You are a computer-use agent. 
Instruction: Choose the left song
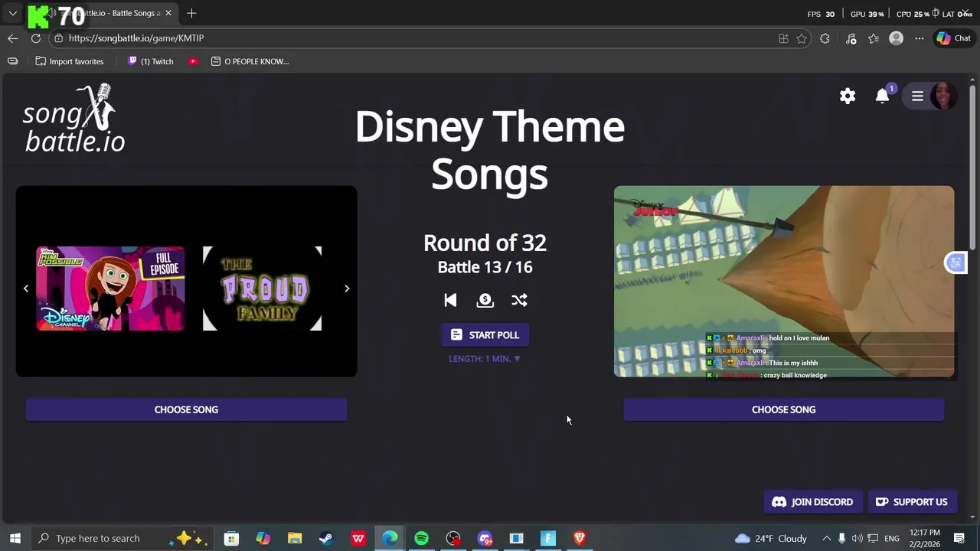click(x=186, y=409)
